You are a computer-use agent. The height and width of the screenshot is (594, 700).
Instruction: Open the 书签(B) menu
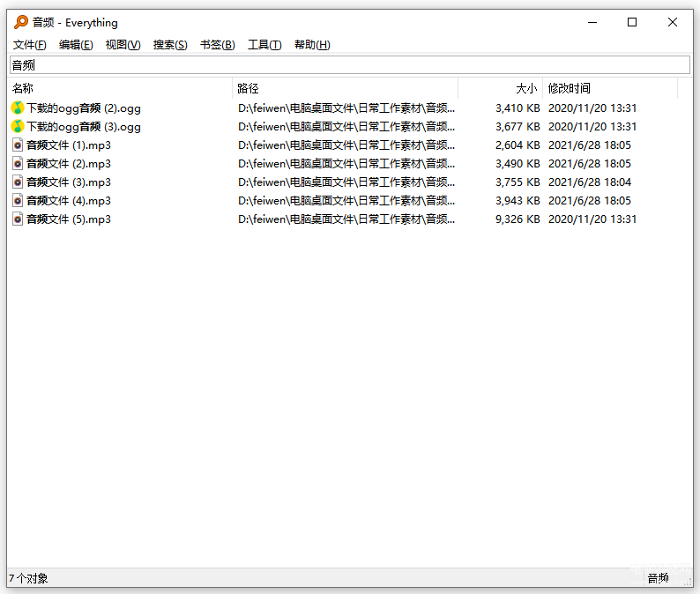(218, 45)
